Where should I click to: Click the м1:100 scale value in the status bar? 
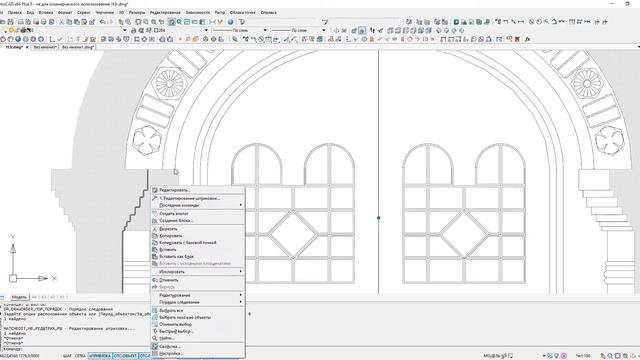click(x=583, y=356)
